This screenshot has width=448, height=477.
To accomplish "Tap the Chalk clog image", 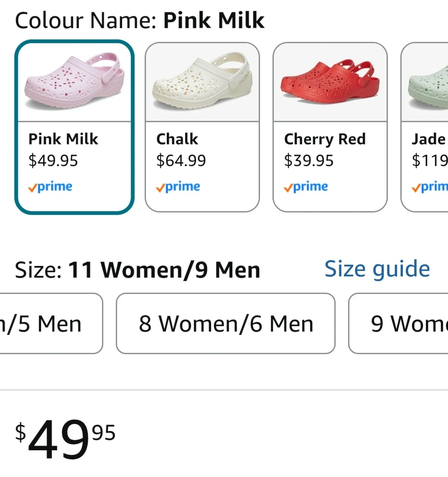I will pyautogui.click(x=202, y=82).
